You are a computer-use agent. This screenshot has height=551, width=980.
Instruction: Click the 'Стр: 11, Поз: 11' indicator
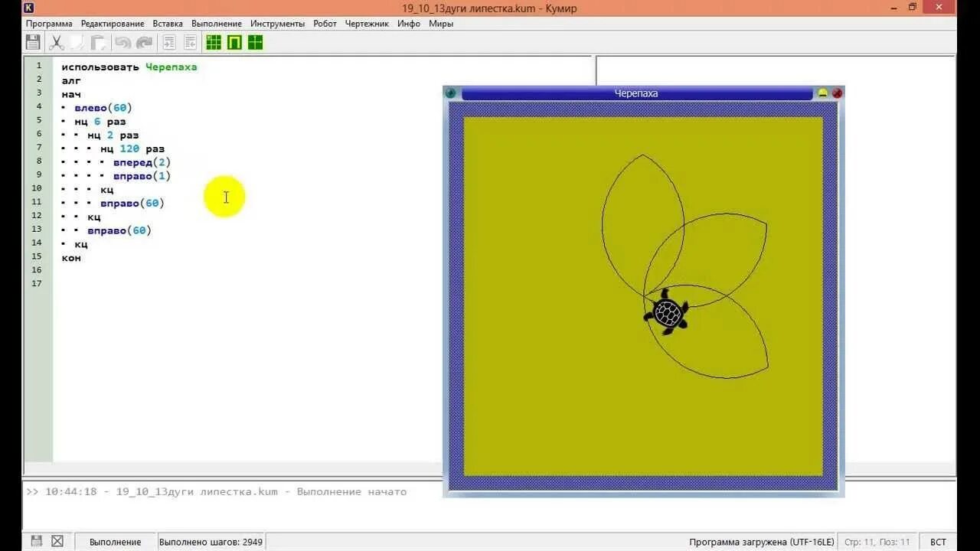877,542
